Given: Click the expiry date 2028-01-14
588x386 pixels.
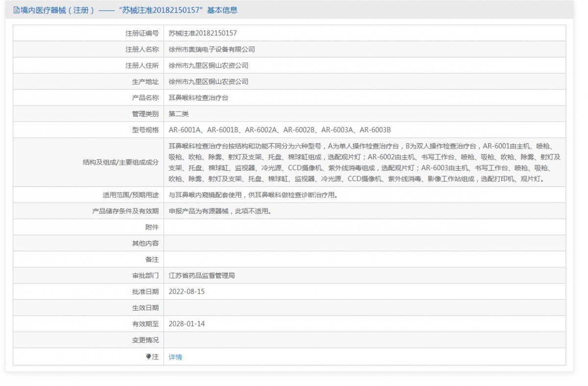Looking at the screenshot, I should coord(187,324).
